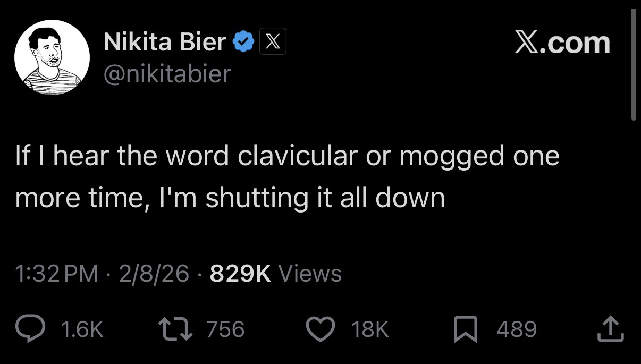The width and height of the screenshot is (641, 364).
Task: Click the X affiliation badge beside name
Action: (x=273, y=41)
